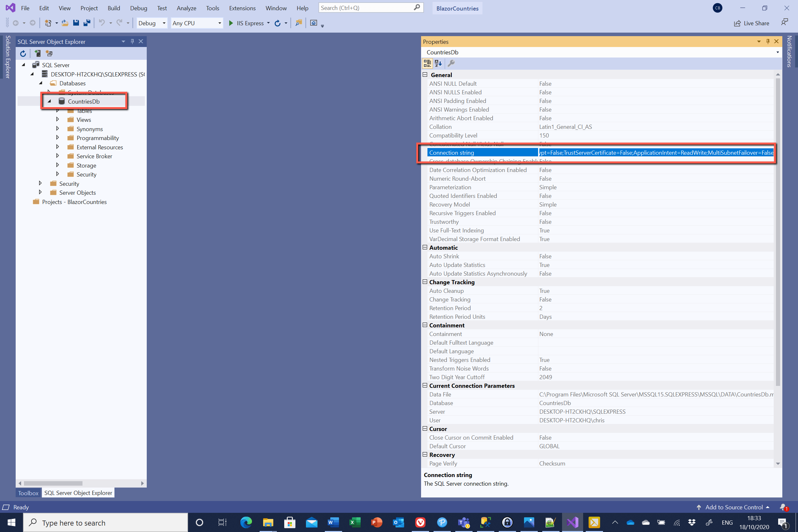The width and height of the screenshot is (798, 532).
Task: Switch Properties to Alphabetical sort view
Action: pos(438,63)
